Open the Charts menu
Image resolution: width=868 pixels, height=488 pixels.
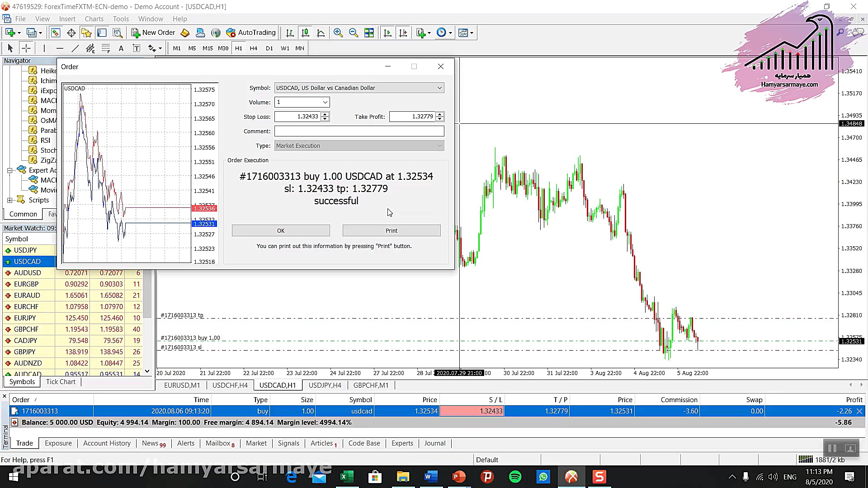click(94, 19)
